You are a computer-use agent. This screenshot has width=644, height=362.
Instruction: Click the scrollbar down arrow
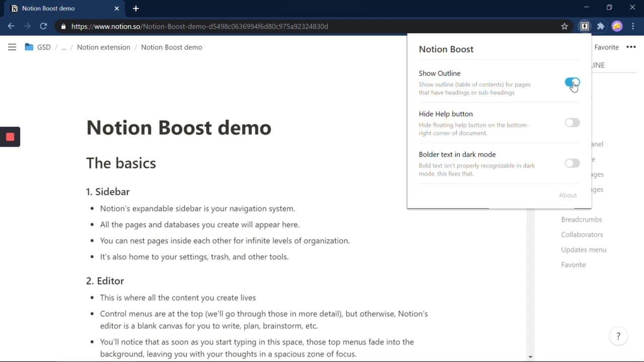[x=530, y=357]
